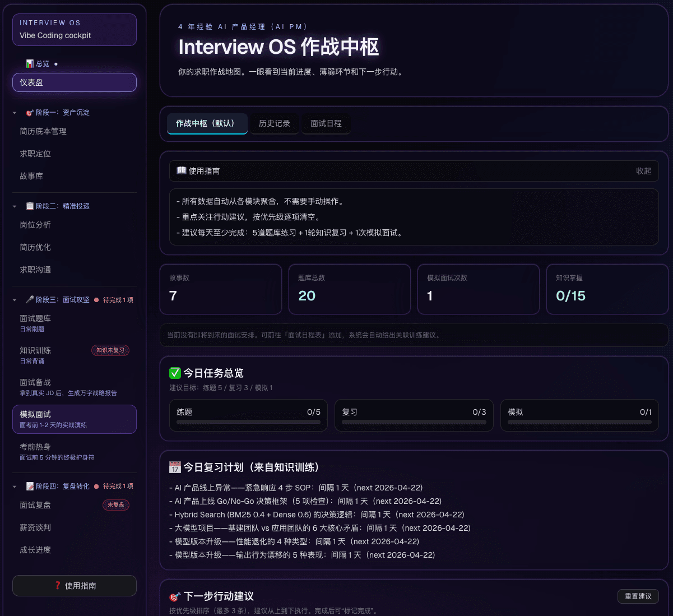The height and width of the screenshot is (616, 673).
Task: Switch to the 作战中枢（默认）tab
Action: point(207,123)
